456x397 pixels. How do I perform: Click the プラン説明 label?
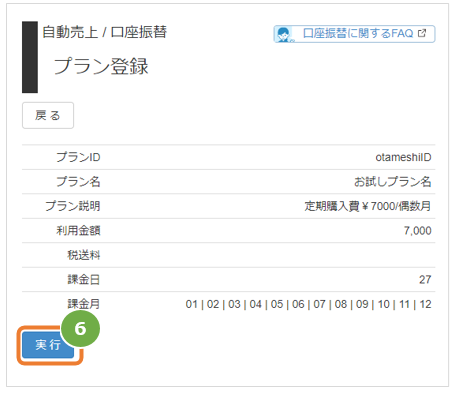click(73, 206)
